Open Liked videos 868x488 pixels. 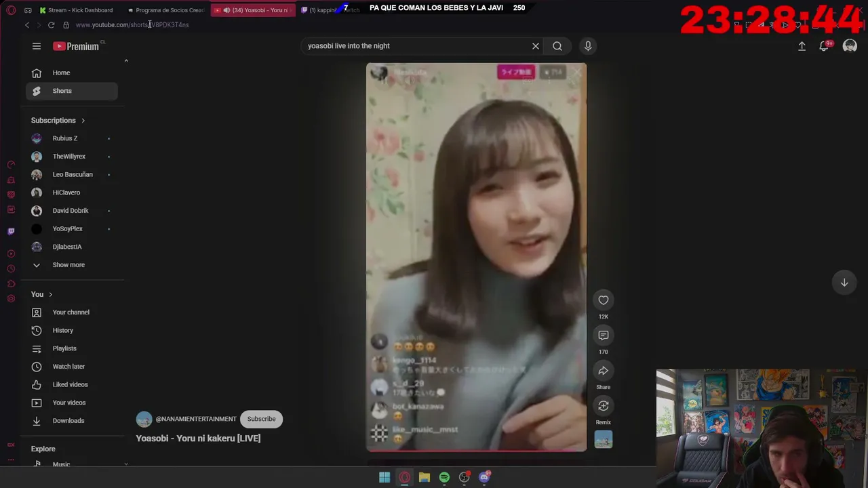coord(72,384)
